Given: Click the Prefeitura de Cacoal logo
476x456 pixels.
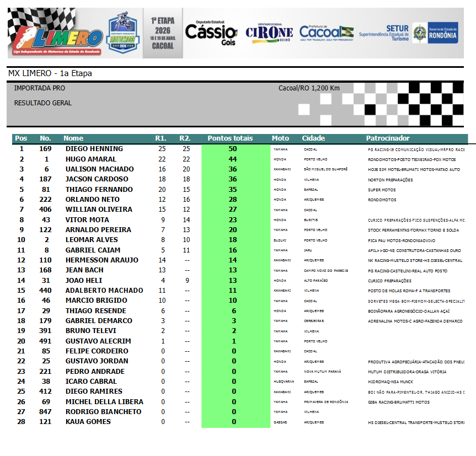Looking at the screenshot, I should tap(326, 33).
